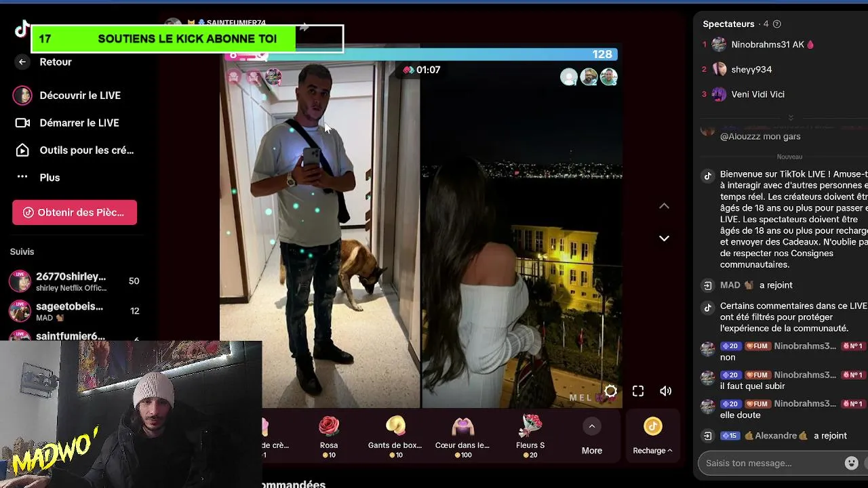This screenshot has height=488, width=868.
Task: Click the '@Alouzzz mon gars' comment
Action: 760,136
